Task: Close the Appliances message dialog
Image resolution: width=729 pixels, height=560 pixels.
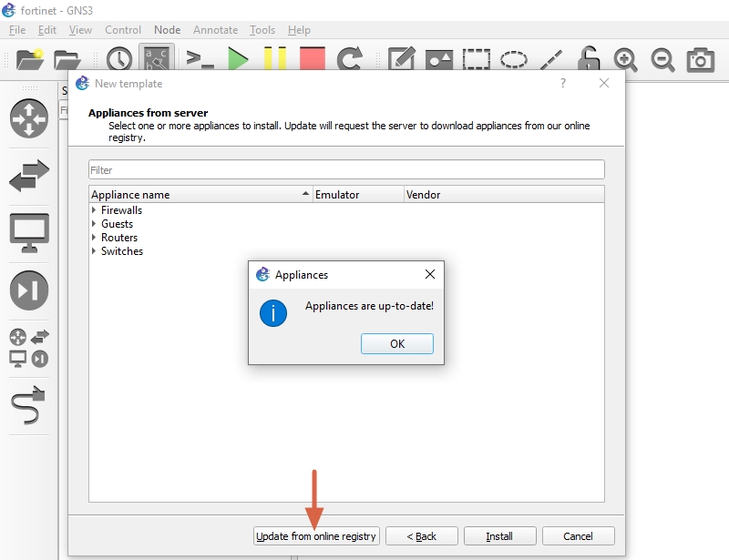Action: pos(430,274)
